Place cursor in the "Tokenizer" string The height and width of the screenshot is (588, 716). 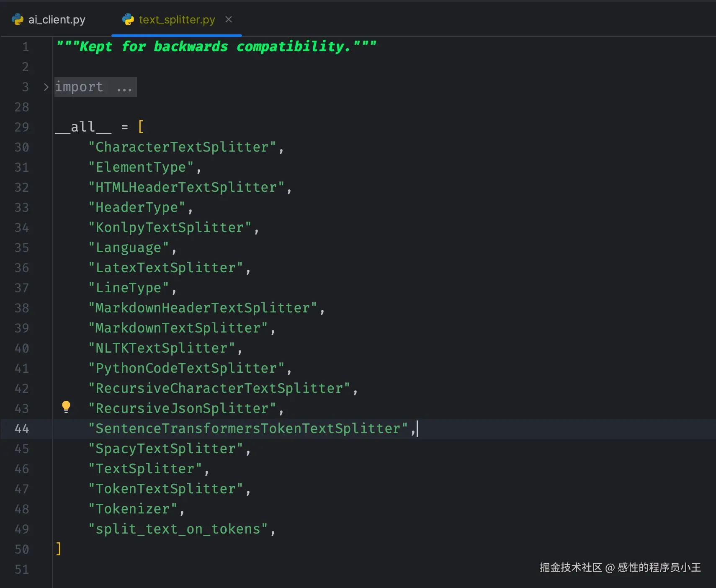pyautogui.click(x=133, y=509)
